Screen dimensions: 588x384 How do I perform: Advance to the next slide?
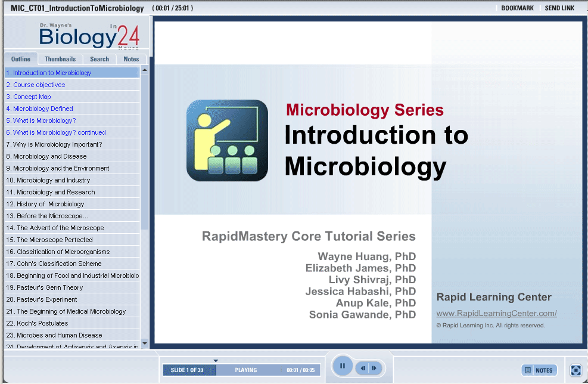point(375,368)
